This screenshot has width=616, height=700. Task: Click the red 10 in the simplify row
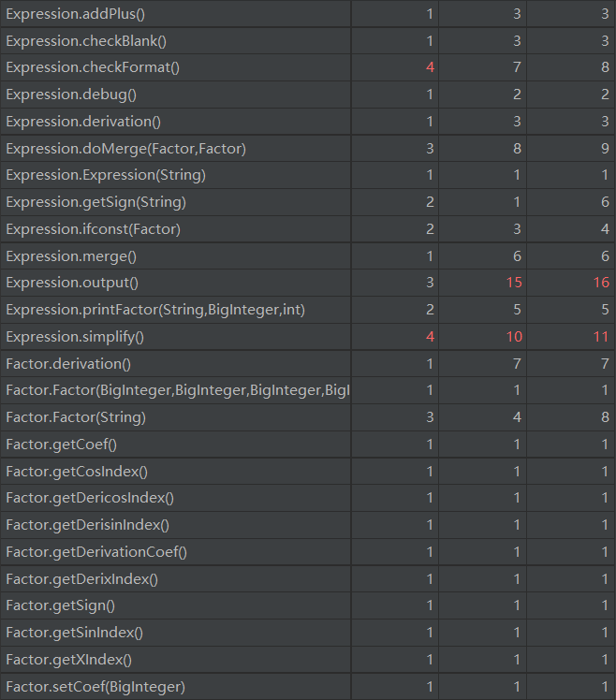coord(513,337)
